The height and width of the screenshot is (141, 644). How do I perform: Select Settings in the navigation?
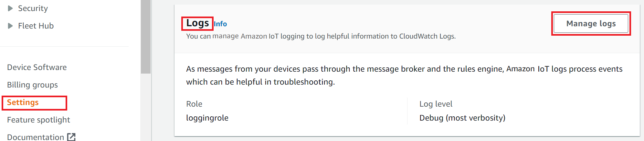point(23,102)
